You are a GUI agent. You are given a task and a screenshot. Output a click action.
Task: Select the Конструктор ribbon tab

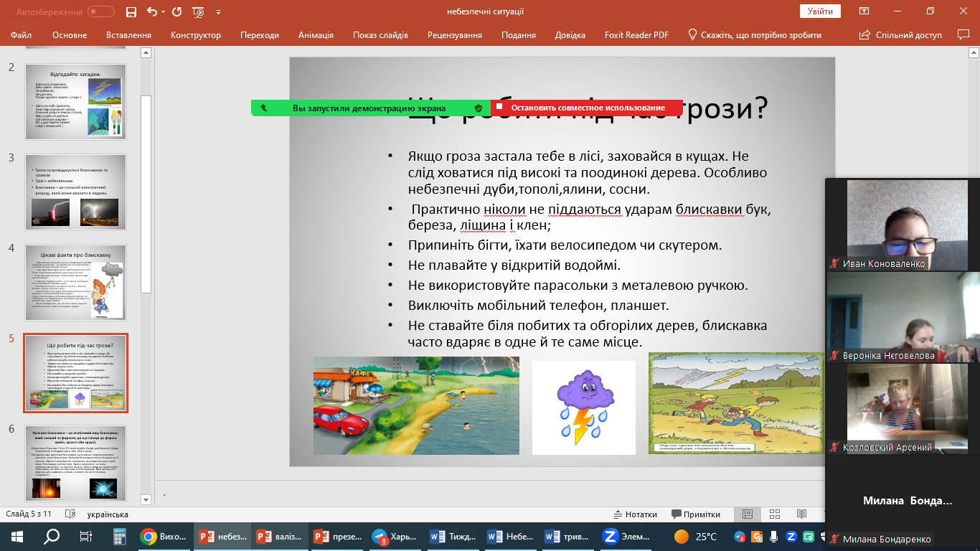pyautogui.click(x=196, y=35)
